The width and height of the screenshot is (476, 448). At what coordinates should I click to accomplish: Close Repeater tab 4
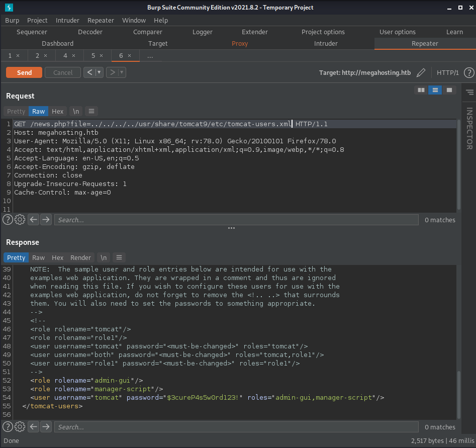[73, 56]
